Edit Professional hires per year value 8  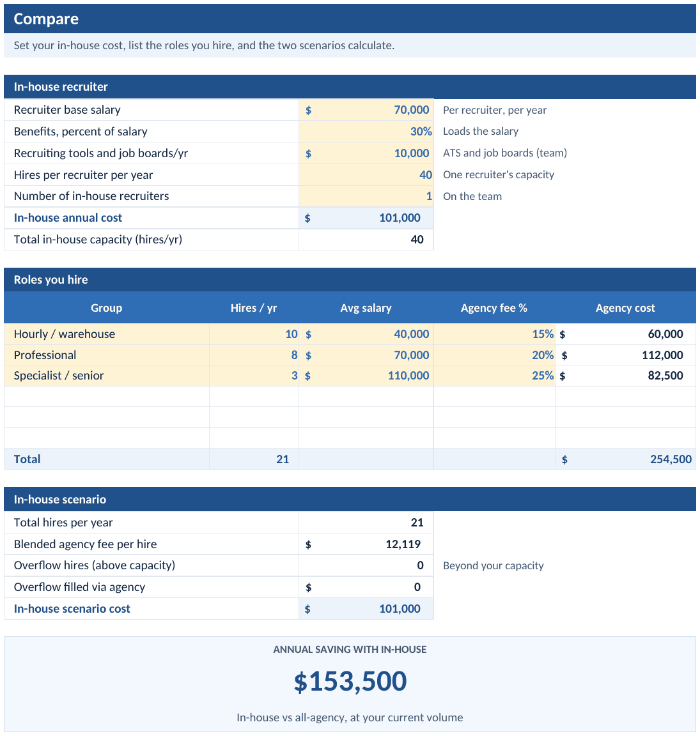[x=254, y=355]
